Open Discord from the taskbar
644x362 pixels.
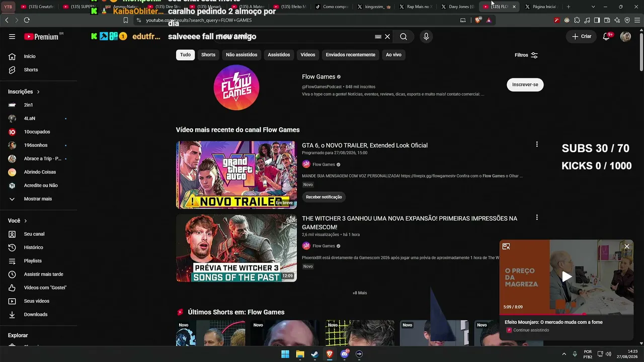click(x=345, y=354)
